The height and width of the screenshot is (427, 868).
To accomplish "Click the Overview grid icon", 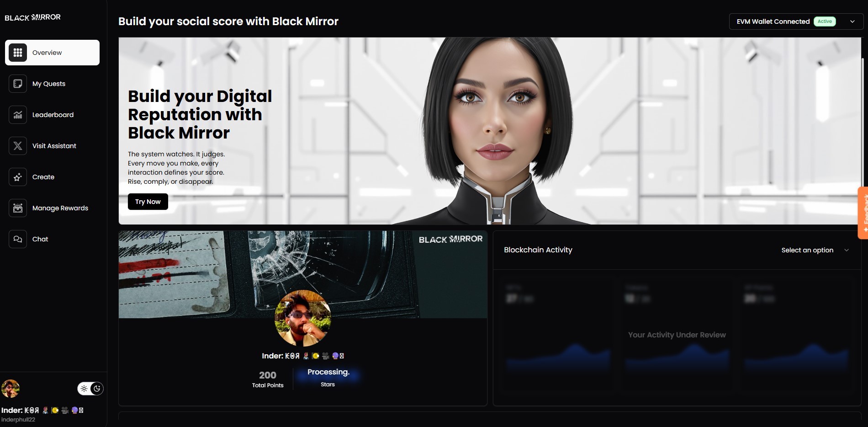I will pyautogui.click(x=18, y=53).
